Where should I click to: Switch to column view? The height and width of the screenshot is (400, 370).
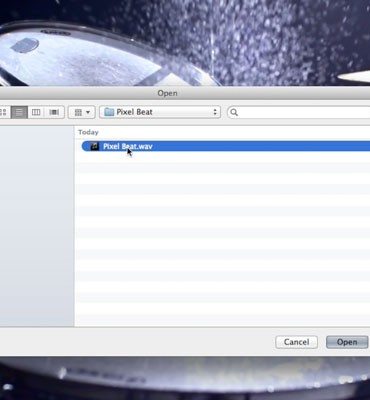pos(36,112)
